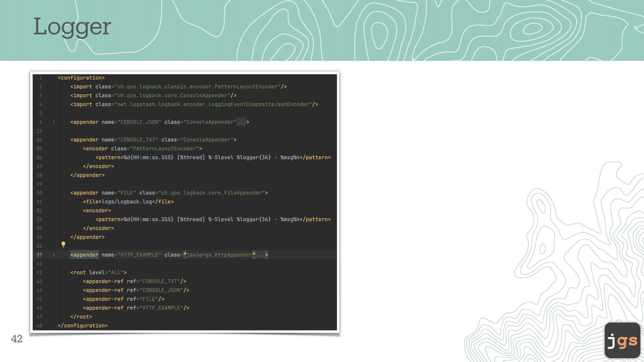Click appender-ref HTTP_EXAMPLE line
Screen dimensions: 644x362
click(x=136, y=308)
